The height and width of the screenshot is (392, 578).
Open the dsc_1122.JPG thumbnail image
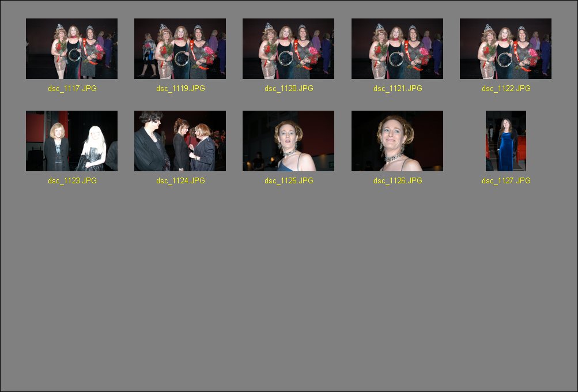pyautogui.click(x=505, y=48)
